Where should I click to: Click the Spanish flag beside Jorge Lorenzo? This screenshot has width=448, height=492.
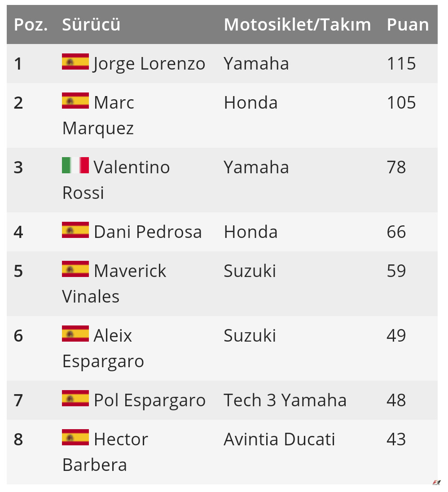point(75,61)
